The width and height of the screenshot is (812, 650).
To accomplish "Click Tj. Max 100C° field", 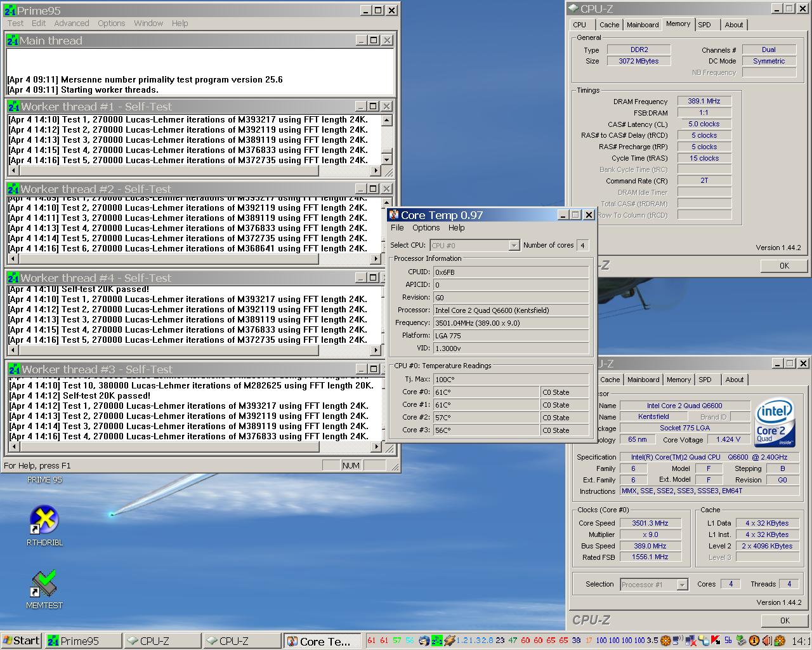I will pos(511,379).
